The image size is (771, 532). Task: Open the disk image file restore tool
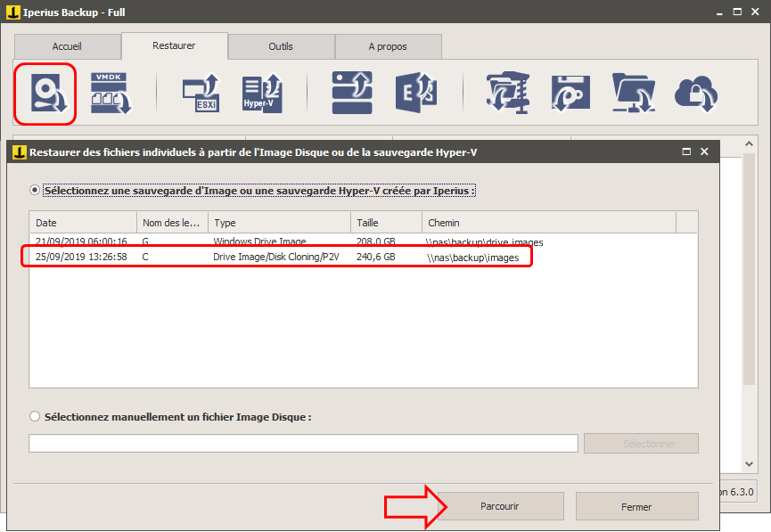click(49, 94)
